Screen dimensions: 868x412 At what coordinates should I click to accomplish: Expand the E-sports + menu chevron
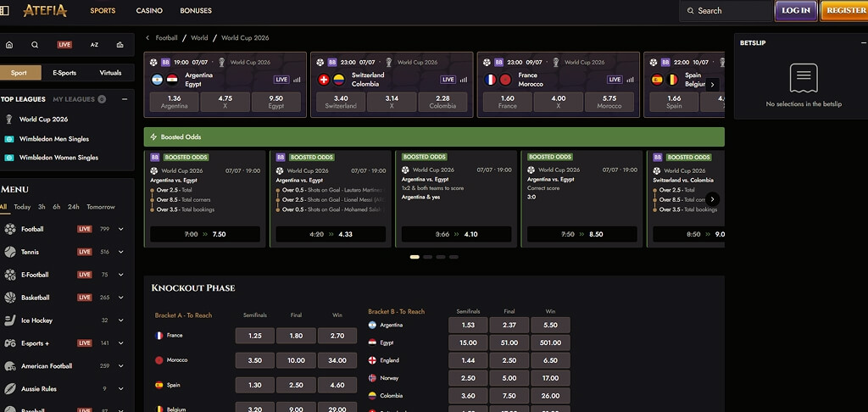coord(120,343)
